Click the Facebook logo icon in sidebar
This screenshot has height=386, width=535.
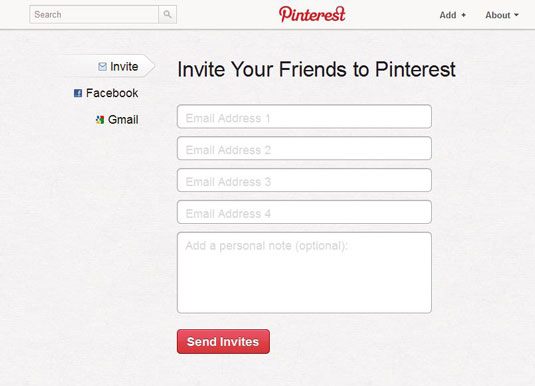tap(78, 93)
